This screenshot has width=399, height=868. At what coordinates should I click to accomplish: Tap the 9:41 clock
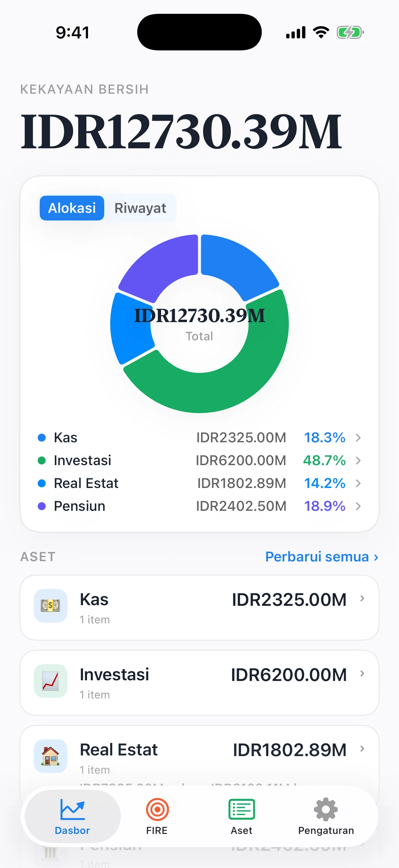pos(73,33)
